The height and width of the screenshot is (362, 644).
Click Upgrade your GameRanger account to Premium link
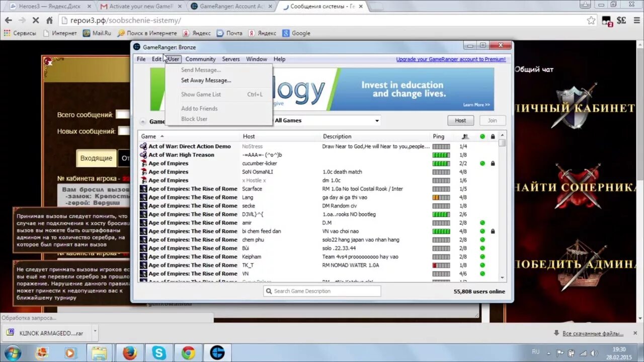click(451, 59)
